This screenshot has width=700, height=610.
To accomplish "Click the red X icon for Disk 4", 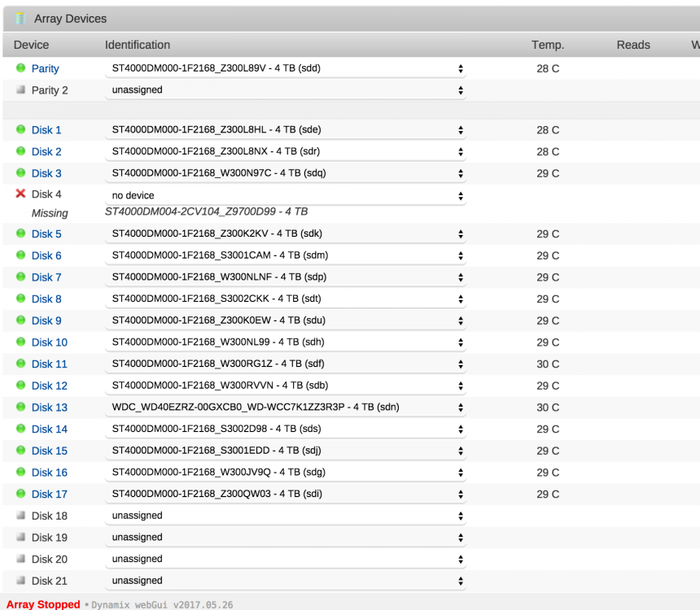I will 20,194.
